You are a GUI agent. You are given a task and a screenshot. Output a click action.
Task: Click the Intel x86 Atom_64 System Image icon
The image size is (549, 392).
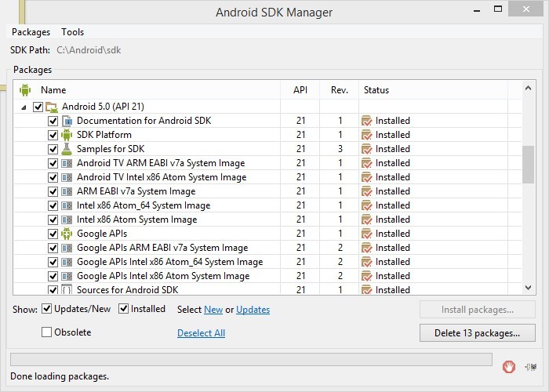(67, 205)
